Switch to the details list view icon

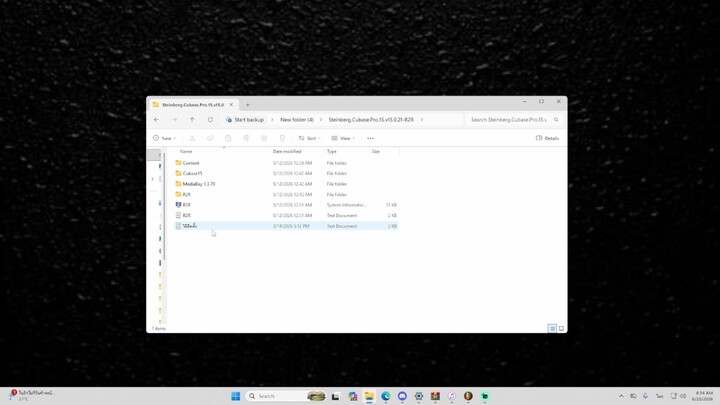(x=552, y=328)
